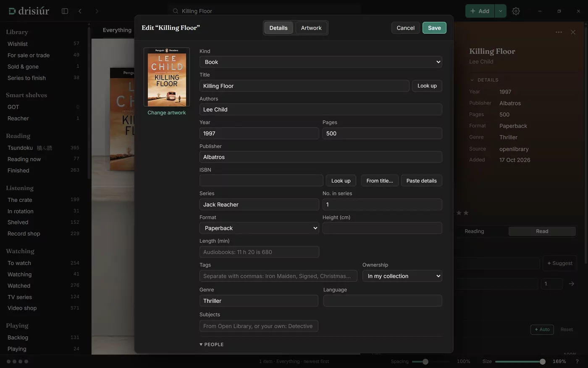Look up by ISBN button
The height and width of the screenshot is (368, 588).
point(341,181)
